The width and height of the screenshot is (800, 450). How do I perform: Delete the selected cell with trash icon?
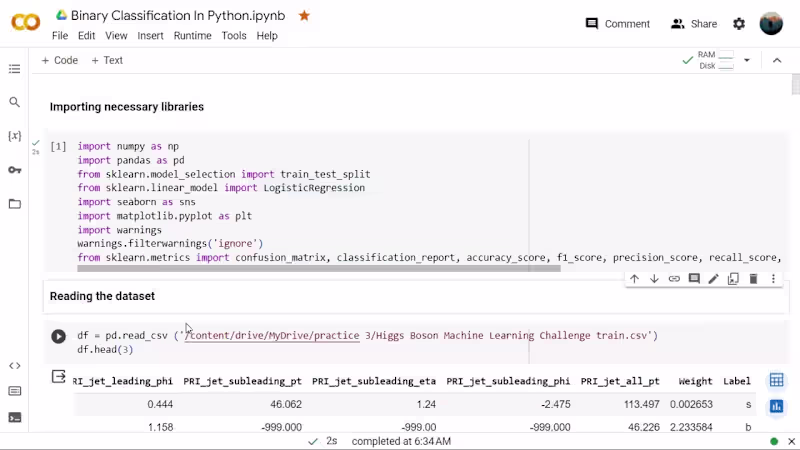(753, 279)
